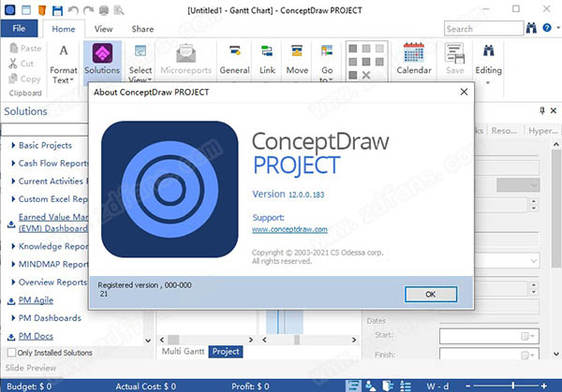Open the File menu

19,28
